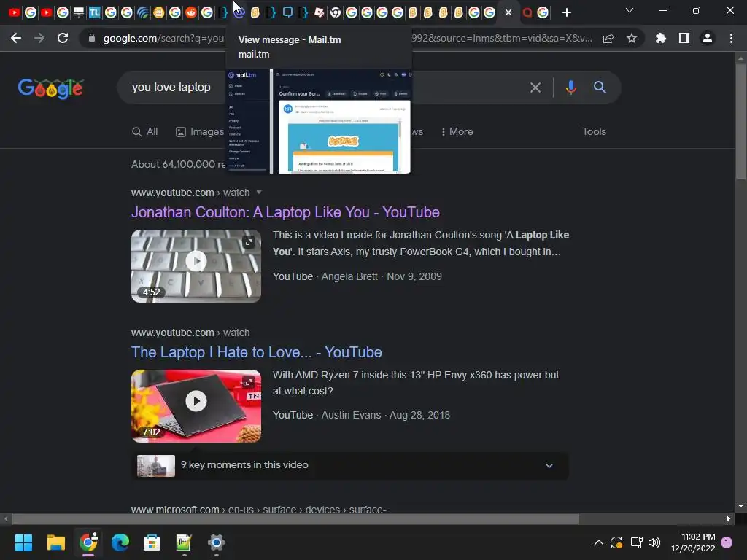Click the vertical page scrollbar thumb
Viewport: 747px width, 560px height.
click(740, 121)
